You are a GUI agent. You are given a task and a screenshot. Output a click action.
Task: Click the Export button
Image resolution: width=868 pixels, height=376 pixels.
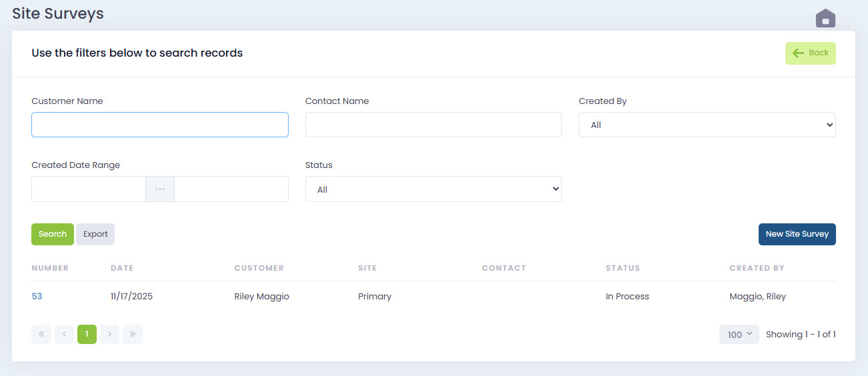tap(95, 234)
